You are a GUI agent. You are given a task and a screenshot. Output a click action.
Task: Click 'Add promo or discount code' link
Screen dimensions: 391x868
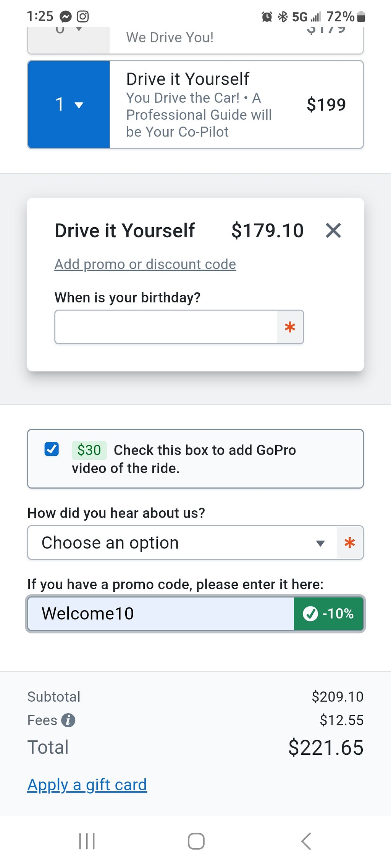tap(145, 264)
